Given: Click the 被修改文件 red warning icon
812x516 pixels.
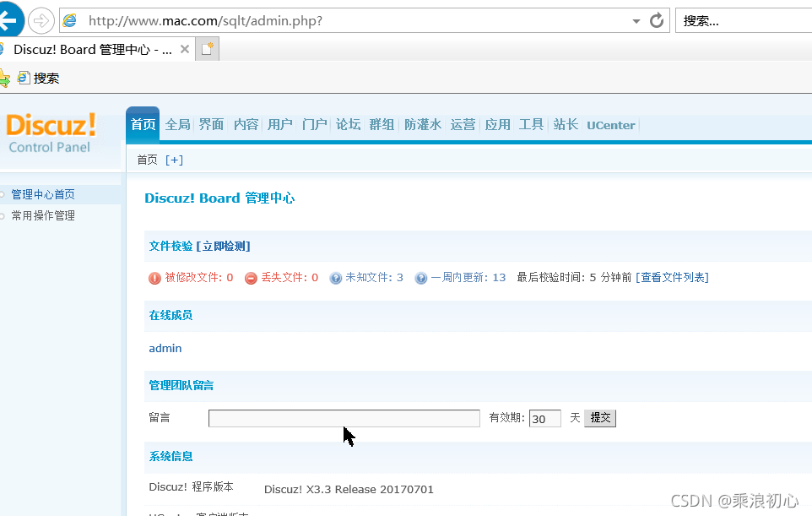Looking at the screenshot, I should (154, 278).
